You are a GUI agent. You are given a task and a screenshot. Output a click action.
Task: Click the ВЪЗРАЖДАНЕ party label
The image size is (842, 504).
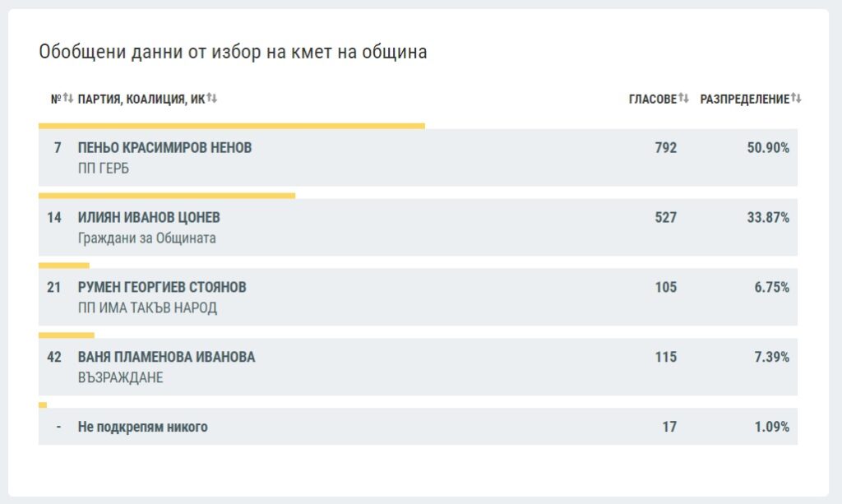121,378
